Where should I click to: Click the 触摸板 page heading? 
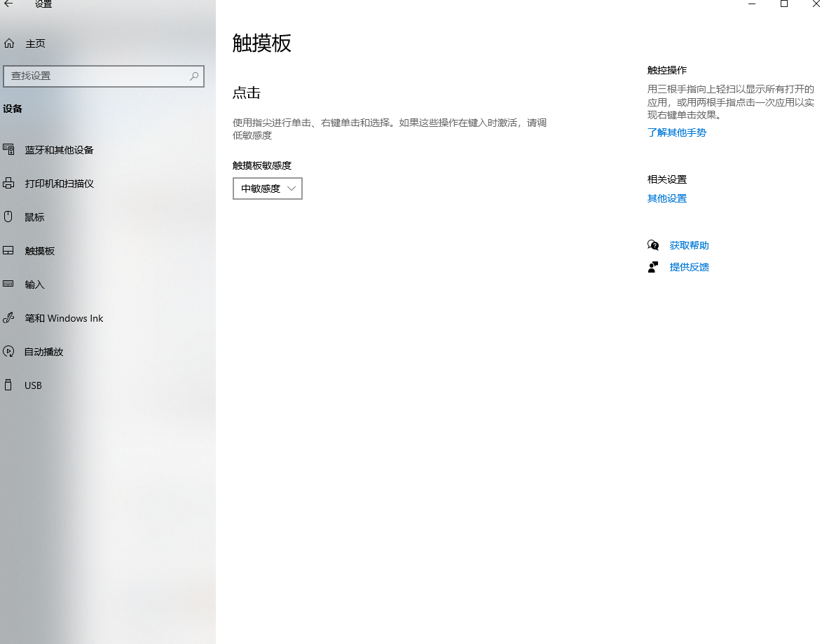coord(262,43)
